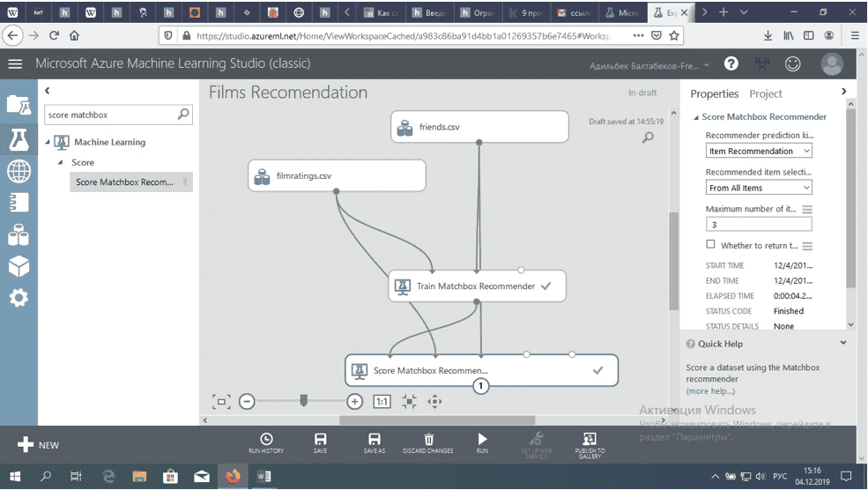Viewport: 868px width, 490px height.
Task: Click the Maximum number of items field
Action: pos(759,224)
